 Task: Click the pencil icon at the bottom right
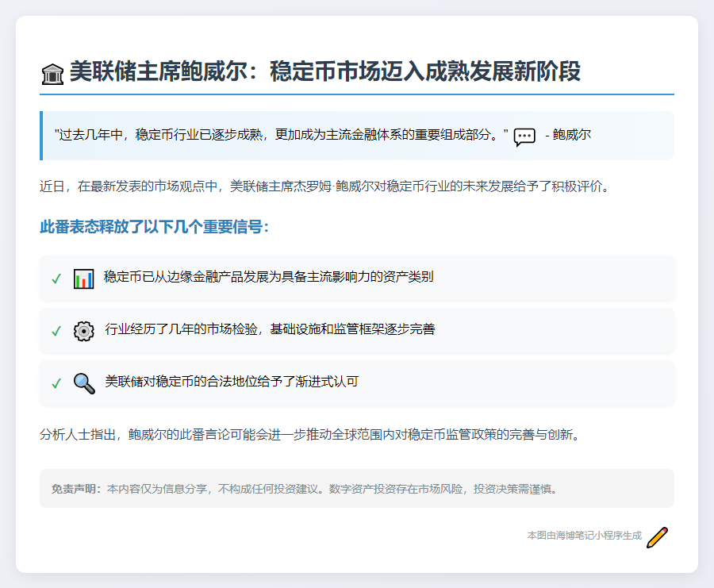657,537
